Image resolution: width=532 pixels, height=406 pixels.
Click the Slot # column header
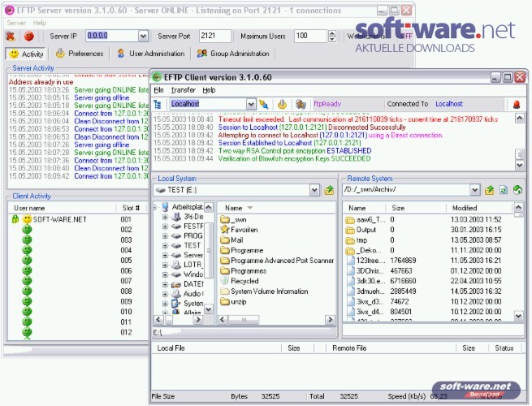[x=132, y=208]
